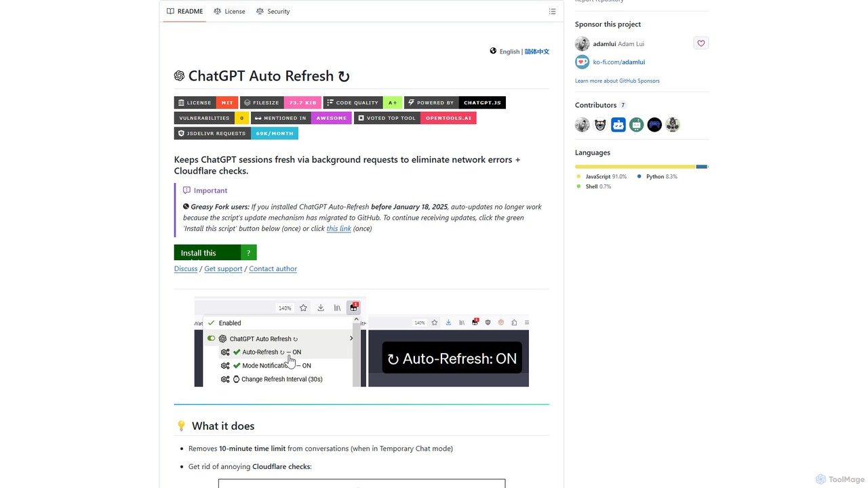Open Shell 0.7% language link

click(x=593, y=186)
